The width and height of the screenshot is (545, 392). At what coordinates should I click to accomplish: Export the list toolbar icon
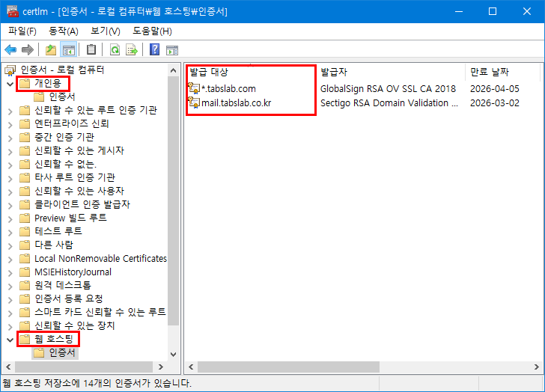(x=132, y=49)
